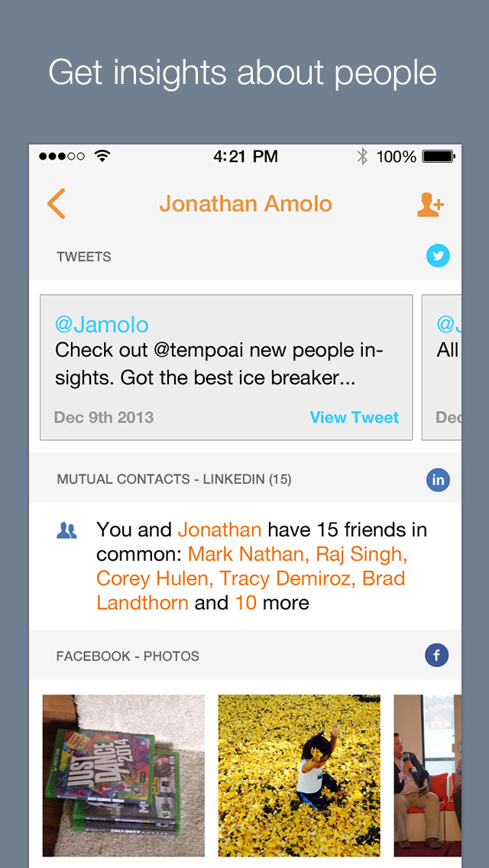Select the partially visible second tweet card
This screenshot has width=489, height=868.
point(442,368)
